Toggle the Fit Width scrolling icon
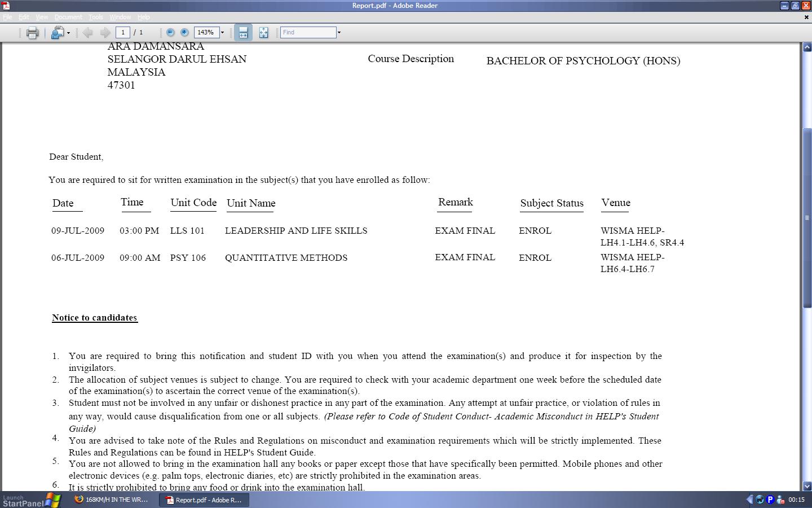This screenshot has height=508, width=812. [x=243, y=33]
